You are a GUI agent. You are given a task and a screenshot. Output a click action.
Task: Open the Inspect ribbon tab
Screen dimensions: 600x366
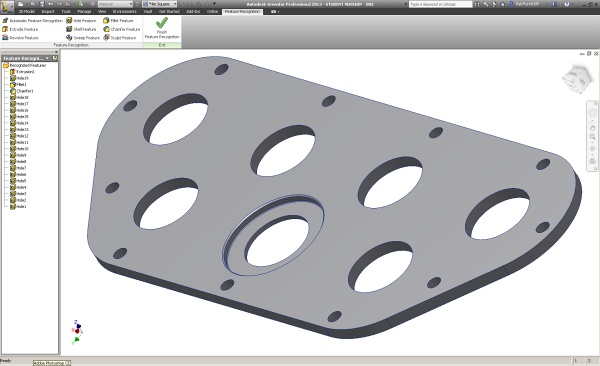point(48,11)
